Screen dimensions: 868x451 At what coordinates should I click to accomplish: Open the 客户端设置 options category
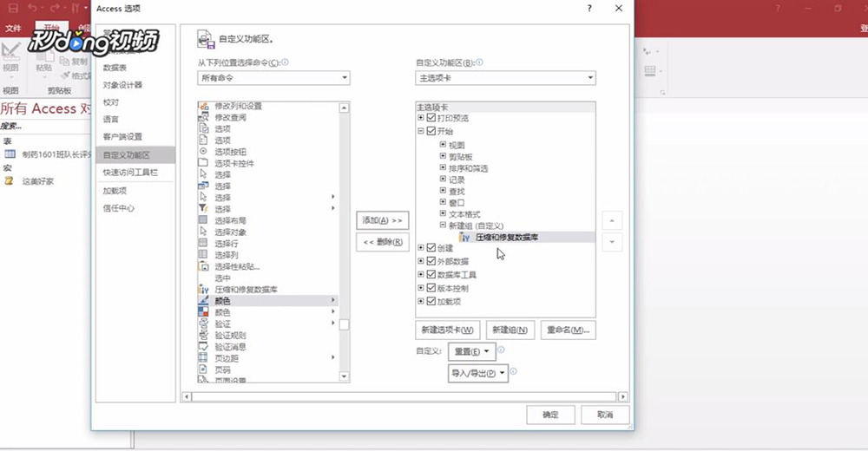[x=122, y=136]
